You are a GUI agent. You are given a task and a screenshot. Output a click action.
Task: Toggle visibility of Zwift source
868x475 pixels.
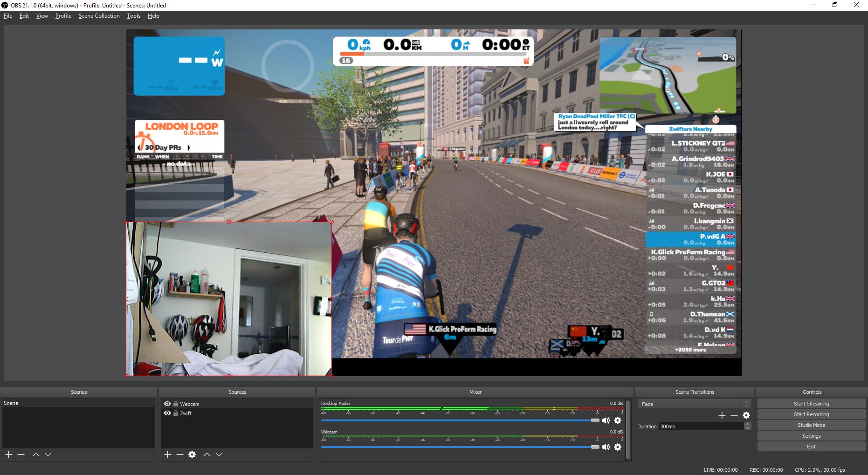(167, 413)
